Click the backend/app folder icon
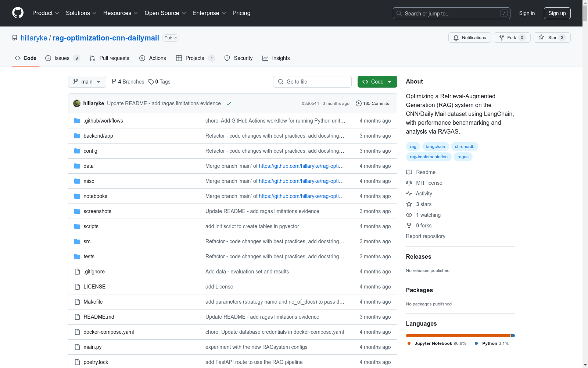The height and width of the screenshot is (368, 588). click(x=77, y=136)
